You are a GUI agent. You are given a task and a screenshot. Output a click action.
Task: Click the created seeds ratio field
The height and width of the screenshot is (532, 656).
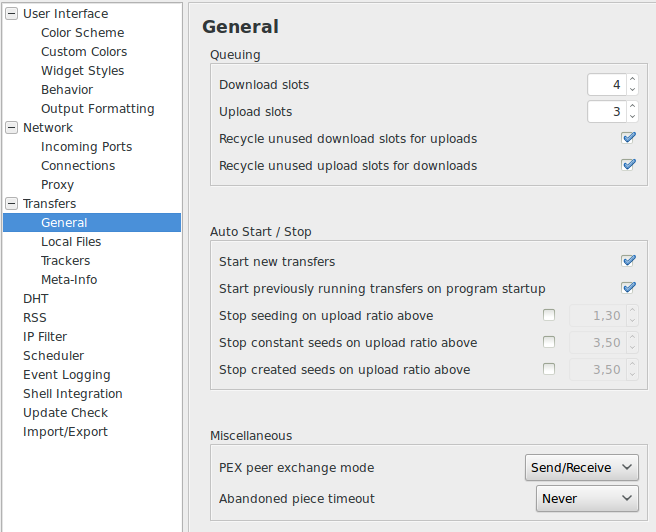coord(597,370)
